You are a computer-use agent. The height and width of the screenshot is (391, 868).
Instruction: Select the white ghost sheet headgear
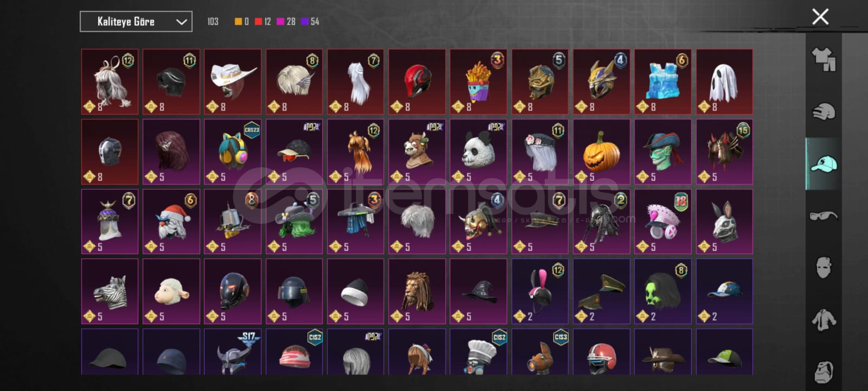coord(724,81)
